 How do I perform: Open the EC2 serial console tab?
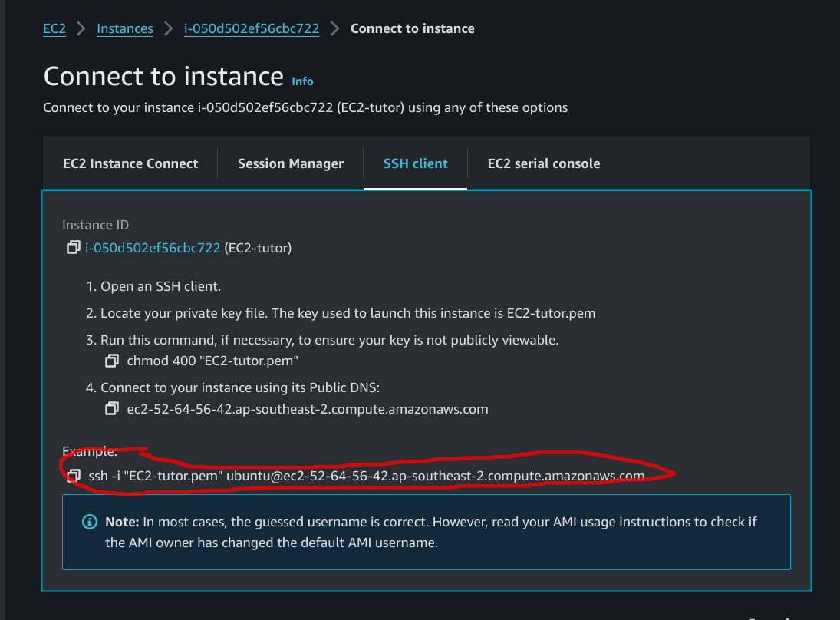544,163
